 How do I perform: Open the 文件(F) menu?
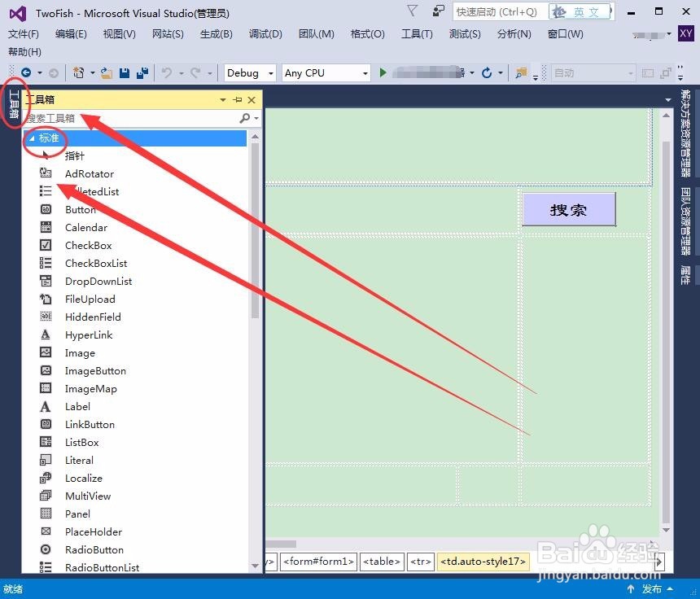pos(24,34)
